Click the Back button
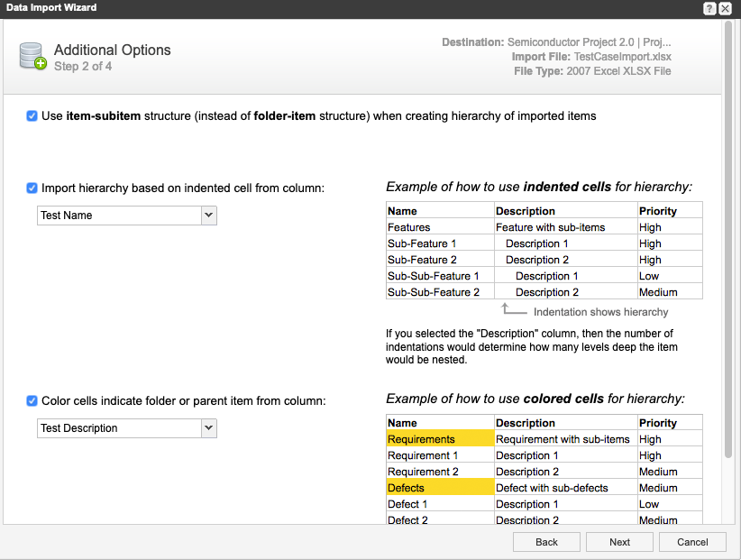 (546, 542)
